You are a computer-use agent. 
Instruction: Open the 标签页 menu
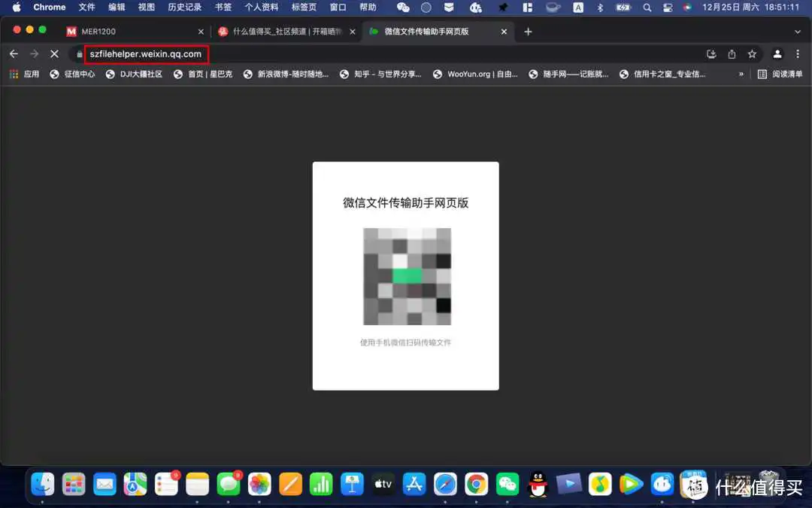coord(304,8)
